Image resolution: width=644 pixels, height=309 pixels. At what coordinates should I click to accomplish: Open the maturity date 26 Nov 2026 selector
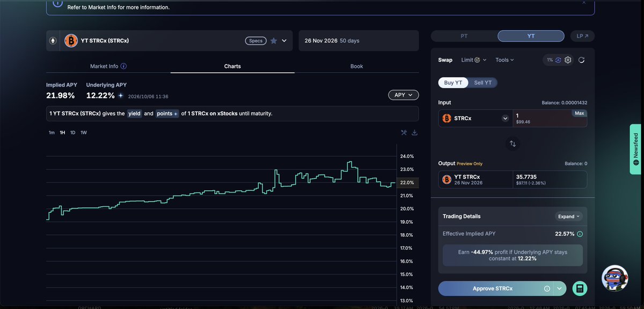[358, 41]
